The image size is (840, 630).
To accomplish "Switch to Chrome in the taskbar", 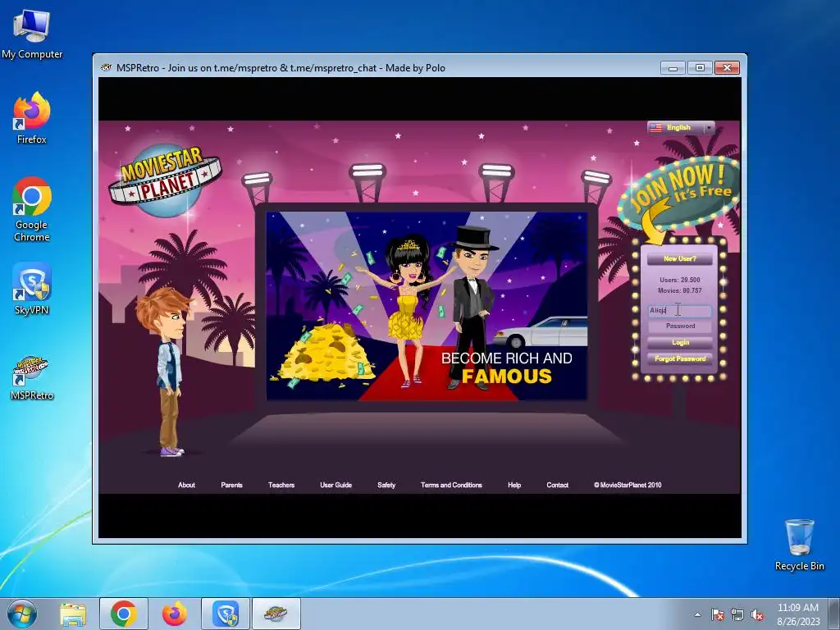I will pyautogui.click(x=124, y=614).
